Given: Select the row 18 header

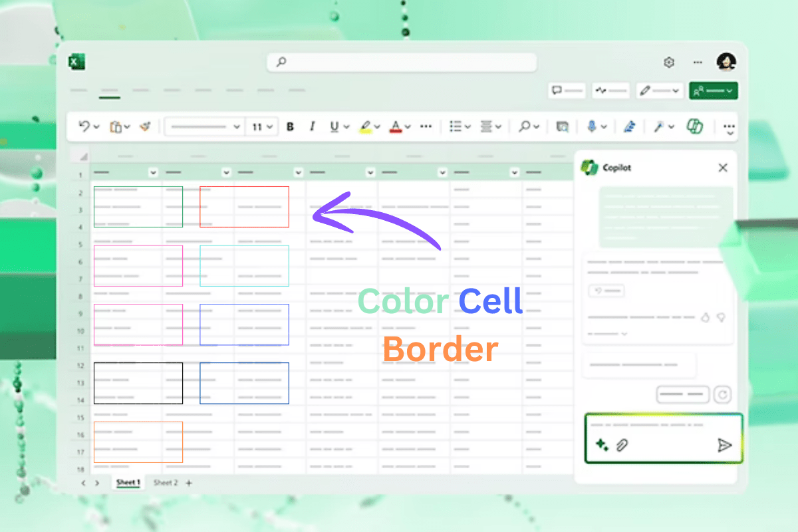Looking at the screenshot, I should pos(80,469).
